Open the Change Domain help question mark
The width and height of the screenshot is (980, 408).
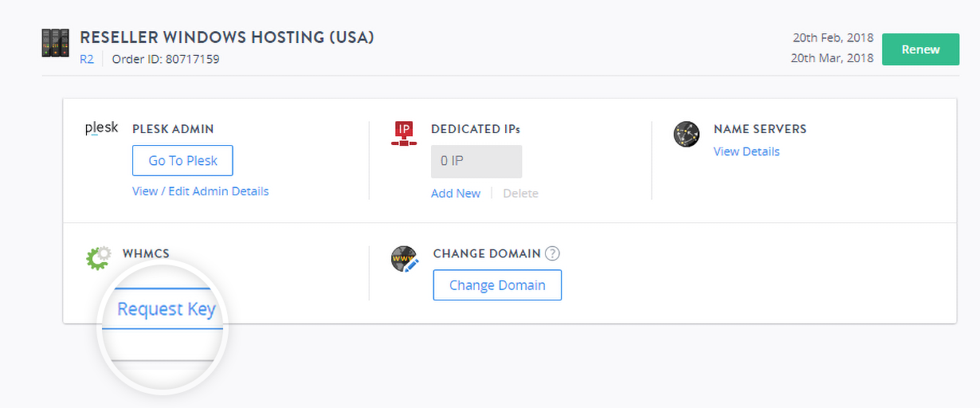552,253
